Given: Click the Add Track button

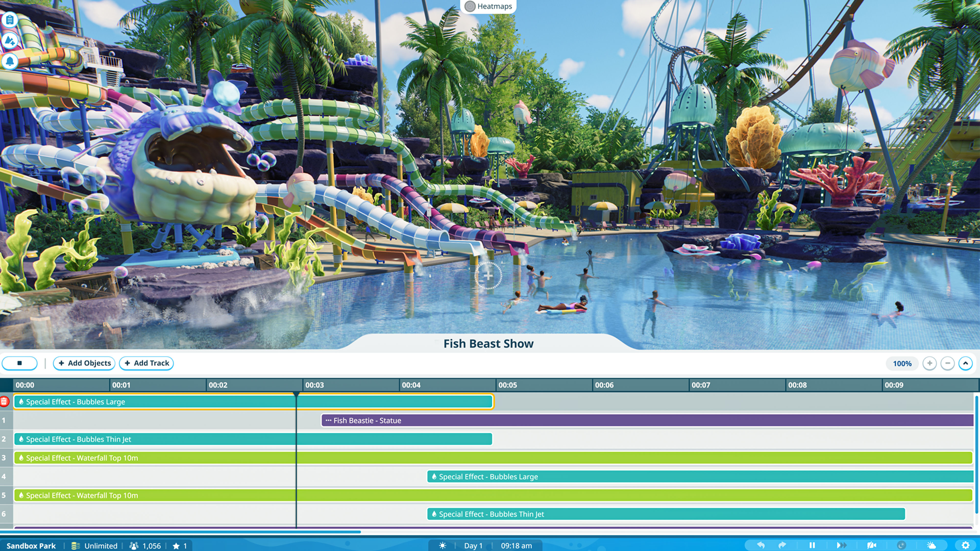Looking at the screenshot, I should pyautogui.click(x=148, y=363).
